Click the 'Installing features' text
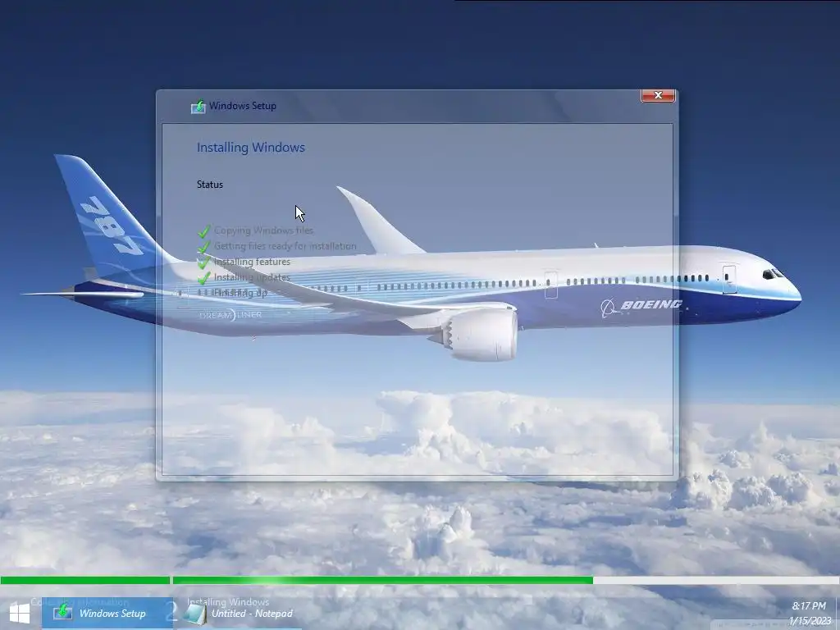 pos(252,262)
